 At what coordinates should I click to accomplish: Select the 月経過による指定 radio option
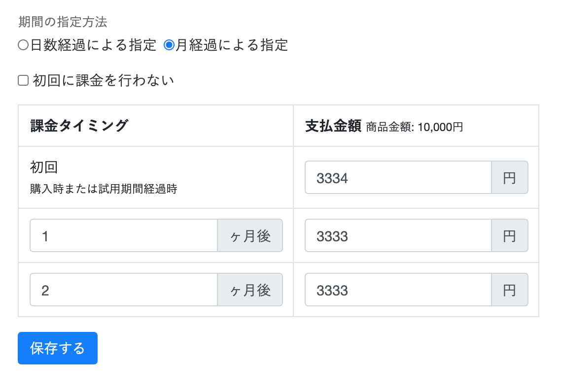click(x=169, y=45)
